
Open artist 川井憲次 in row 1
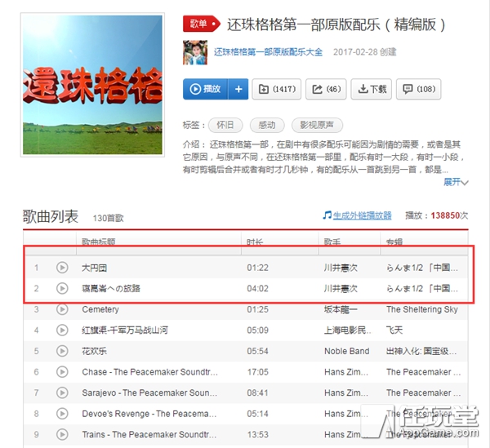click(x=341, y=268)
